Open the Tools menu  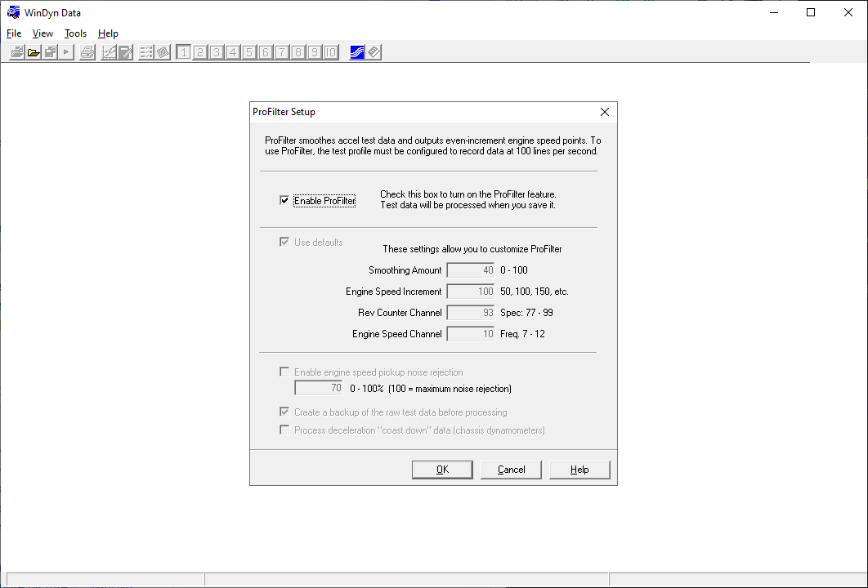click(x=75, y=33)
